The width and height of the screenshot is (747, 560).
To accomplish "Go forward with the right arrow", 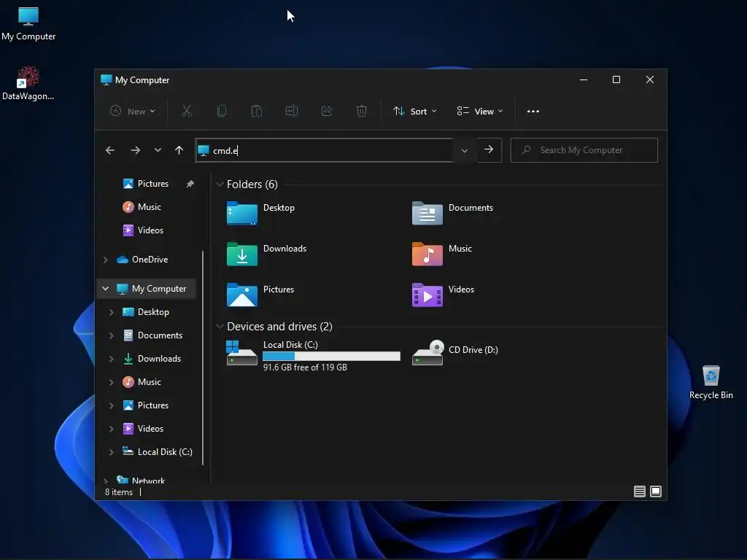I will pos(135,150).
